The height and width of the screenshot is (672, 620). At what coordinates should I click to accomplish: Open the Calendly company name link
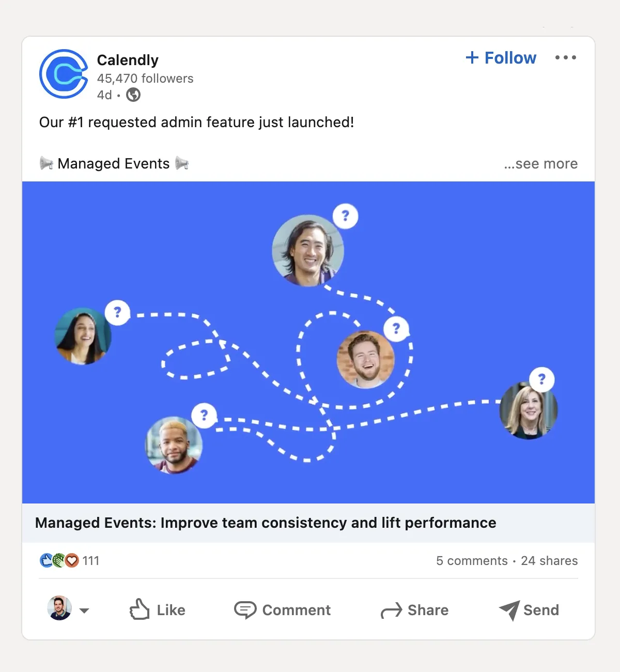coord(127,60)
